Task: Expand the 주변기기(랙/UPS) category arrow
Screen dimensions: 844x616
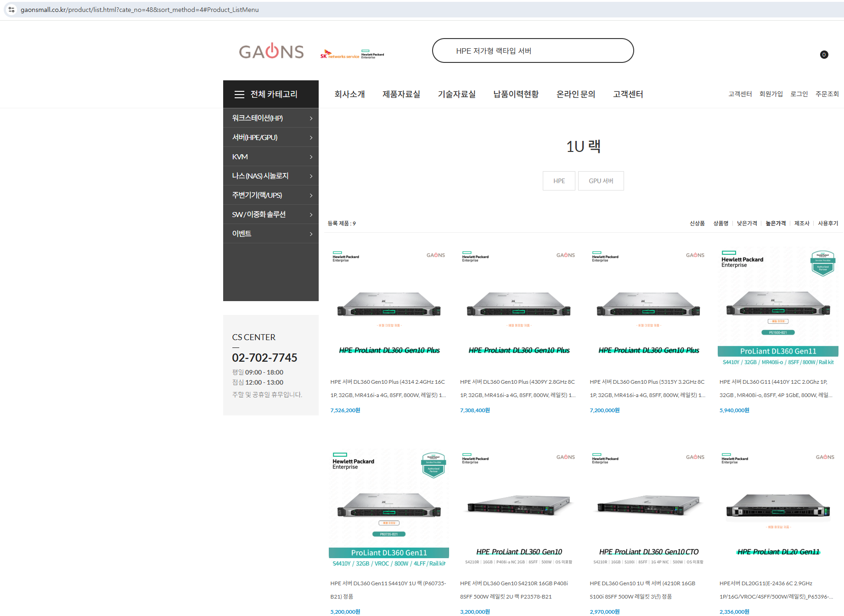Action: 311,196
